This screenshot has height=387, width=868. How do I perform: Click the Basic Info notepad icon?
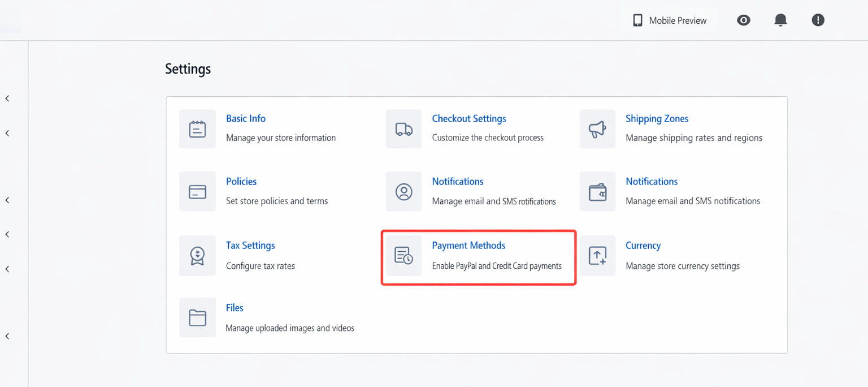[197, 129]
